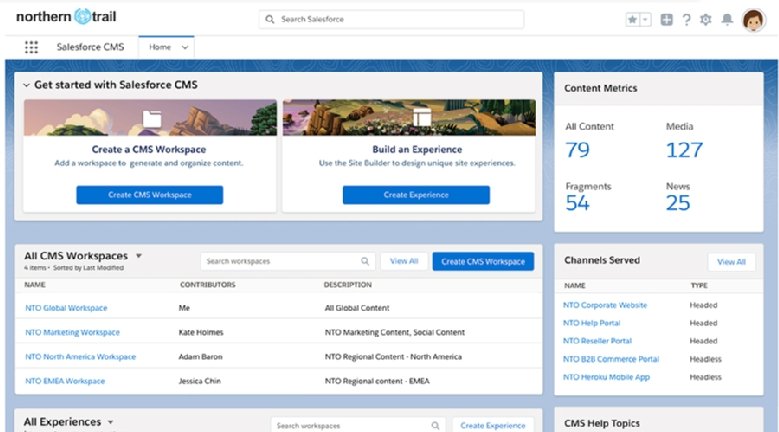This screenshot has height=432, width=779.
Task: Click the All Global Content description
Action: click(357, 308)
